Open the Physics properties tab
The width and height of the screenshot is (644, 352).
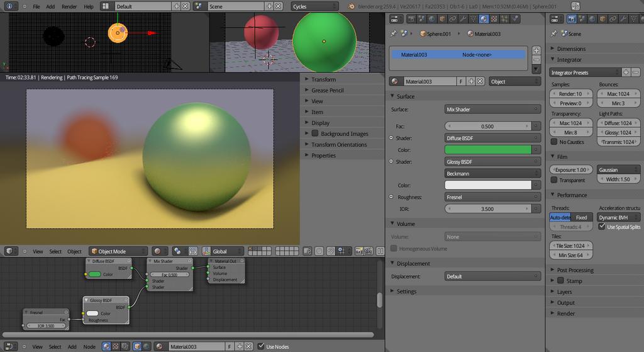point(515,18)
